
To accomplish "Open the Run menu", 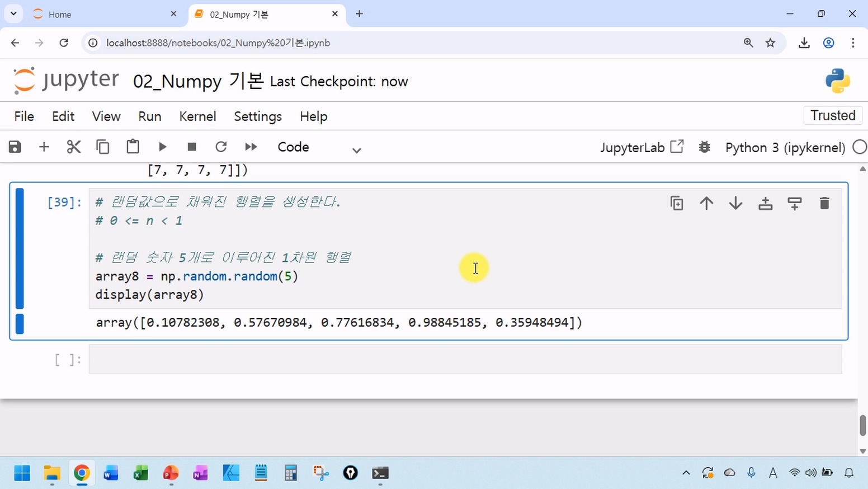I will 150,116.
